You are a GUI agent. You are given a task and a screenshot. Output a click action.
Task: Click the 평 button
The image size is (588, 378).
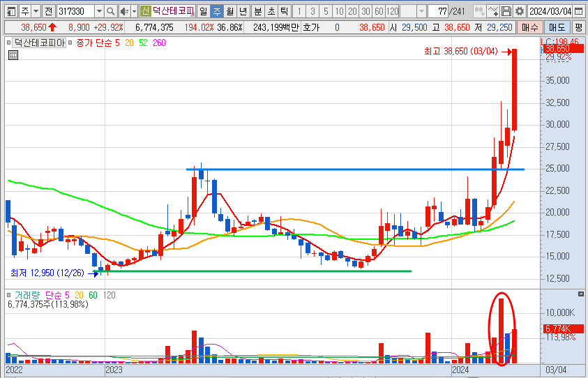579,27
